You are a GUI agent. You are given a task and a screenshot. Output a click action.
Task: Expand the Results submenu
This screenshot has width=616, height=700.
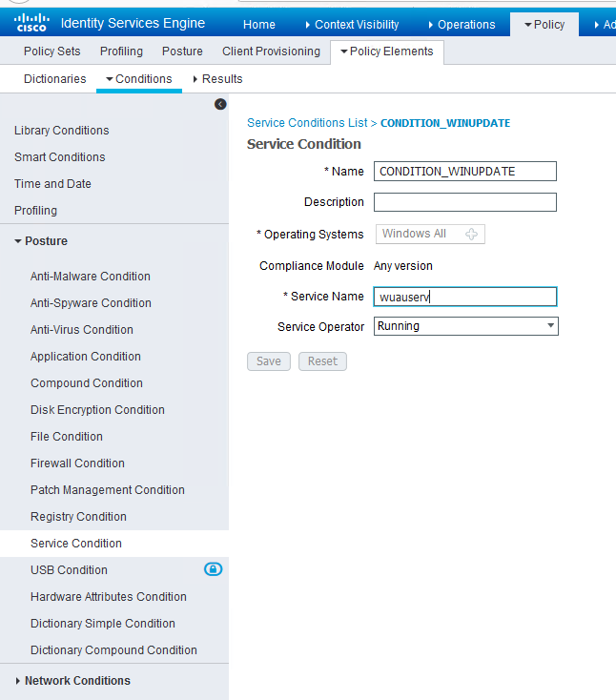pyautogui.click(x=217, y=79)
